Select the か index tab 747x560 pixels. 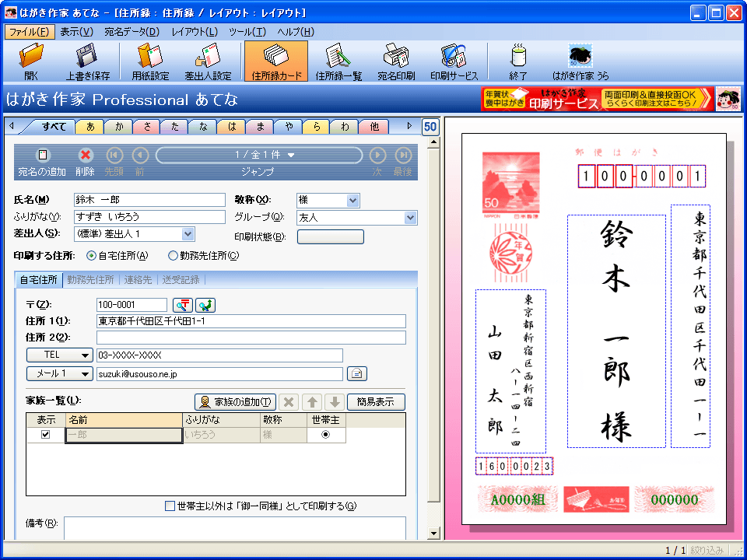[x=118, y=127]
